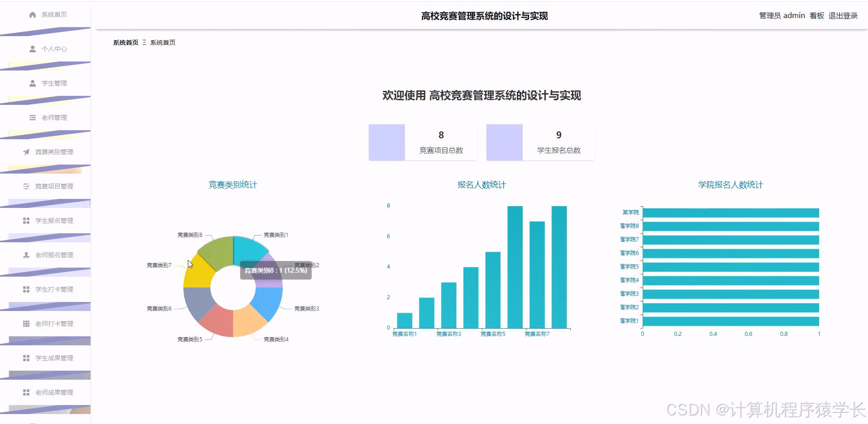Image resolution: width=868 pixels, height=424 pixels.
Task: Open the 学生管理 sidebar menu
Action: [45, 83]
